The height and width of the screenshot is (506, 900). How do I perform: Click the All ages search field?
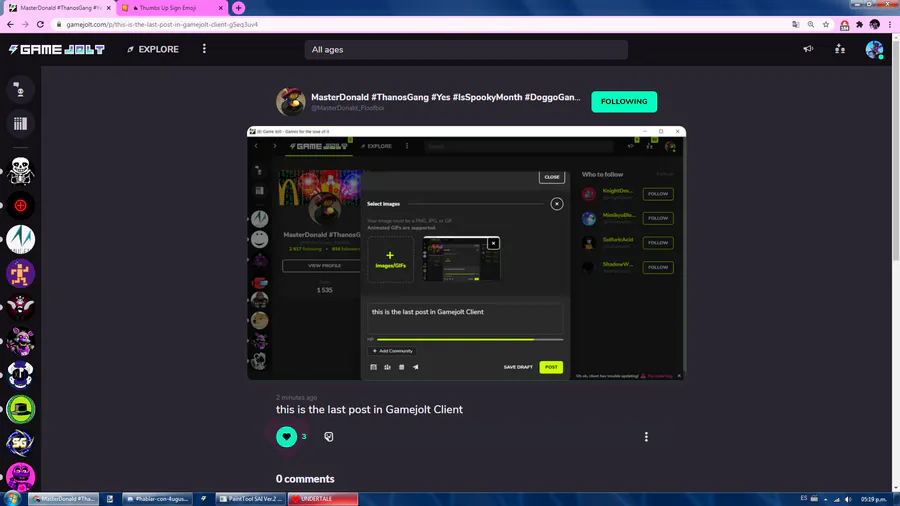pyautogui.click(x=466, y=49)
